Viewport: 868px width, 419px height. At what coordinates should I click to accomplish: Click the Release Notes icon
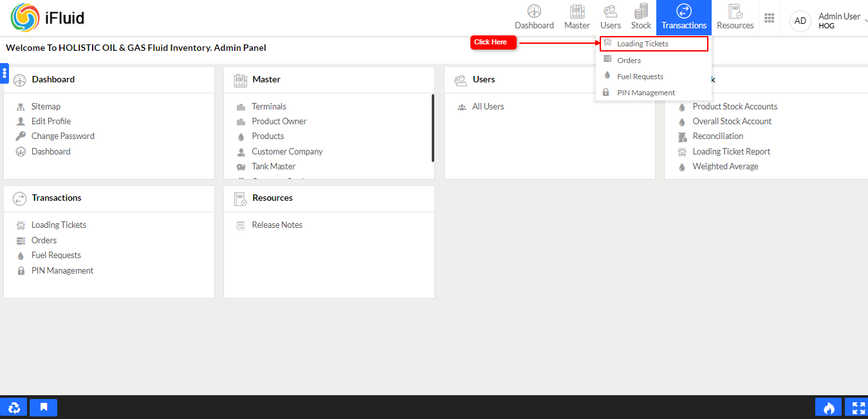[241, 225]
